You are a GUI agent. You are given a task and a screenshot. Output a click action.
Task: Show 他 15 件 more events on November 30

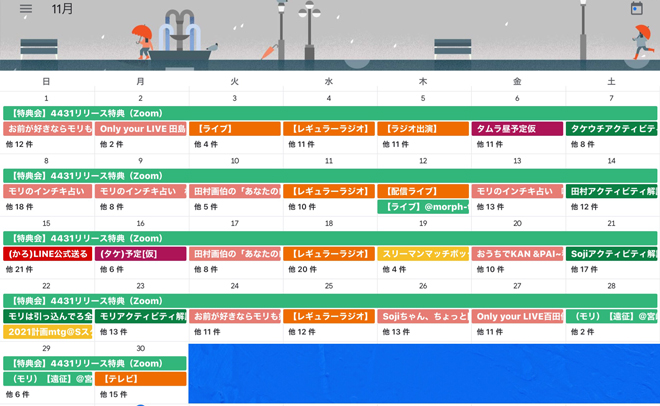click(113, 394)
